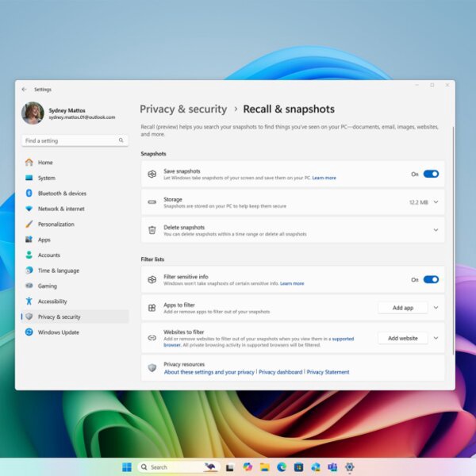The width and height of the screenshot is (476, 476).
Task: Click the Sydney Mattos profile picture
Action: (33, 113)
